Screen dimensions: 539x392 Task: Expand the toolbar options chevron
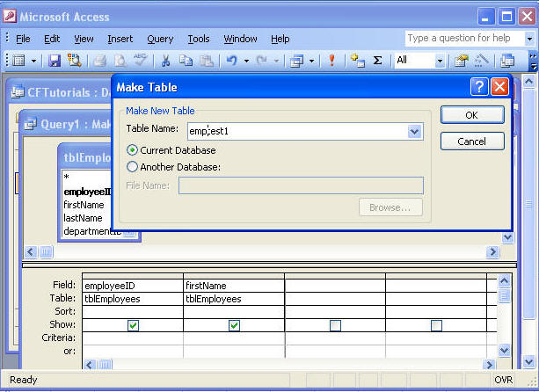point(533,62)
